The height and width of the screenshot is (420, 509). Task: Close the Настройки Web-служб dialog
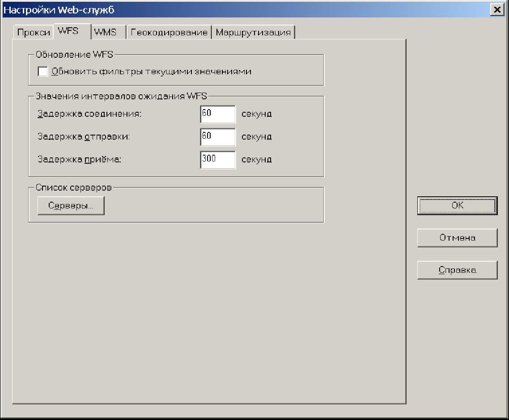495,10
